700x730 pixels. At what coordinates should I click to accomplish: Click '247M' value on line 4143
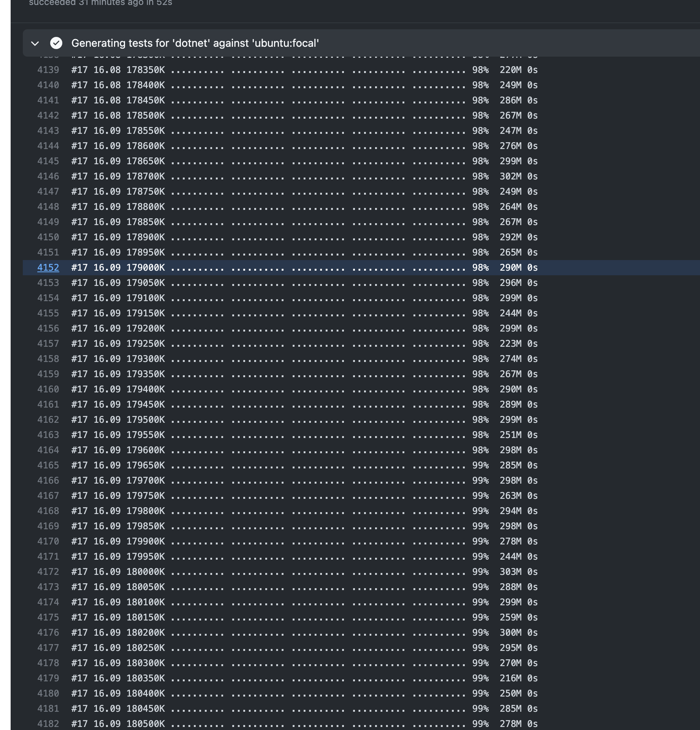[x=510, y=131]
